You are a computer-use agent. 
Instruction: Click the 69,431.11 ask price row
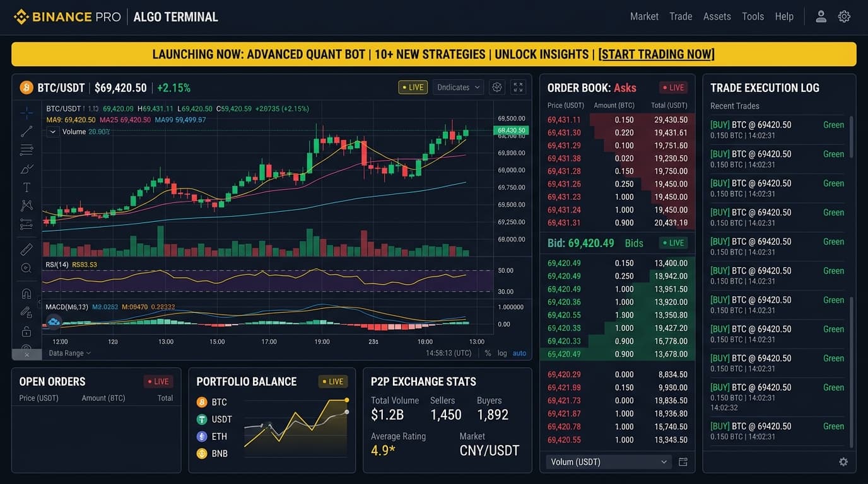pos(618,120)
